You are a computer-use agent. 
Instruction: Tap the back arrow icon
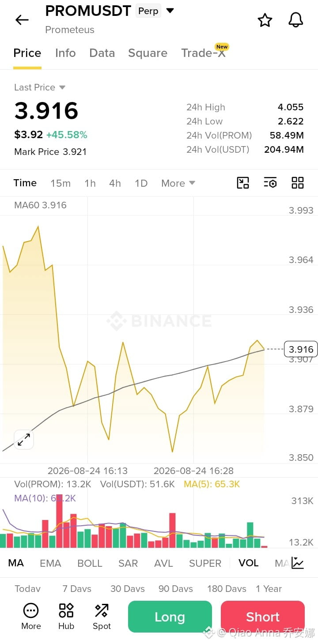click(22, 20)
